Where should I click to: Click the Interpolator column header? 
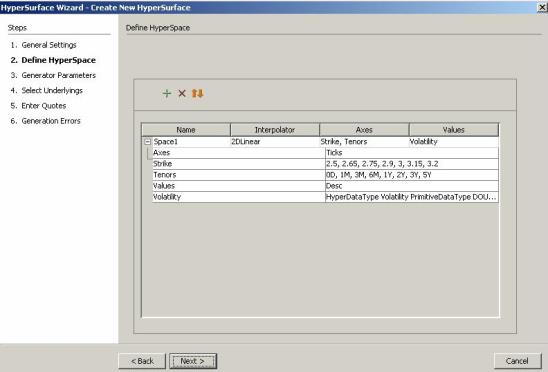pos(275,130)
